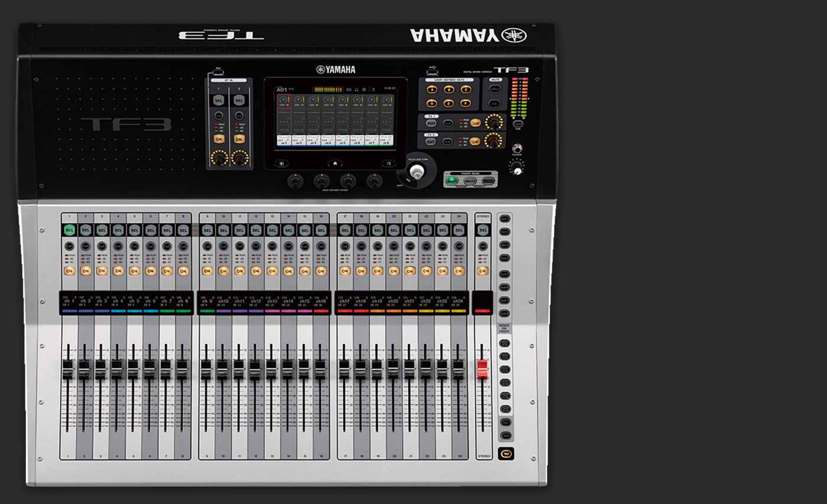827x504 pixels.
Task: Click the channel 1 fader cap
Action: 68,369
